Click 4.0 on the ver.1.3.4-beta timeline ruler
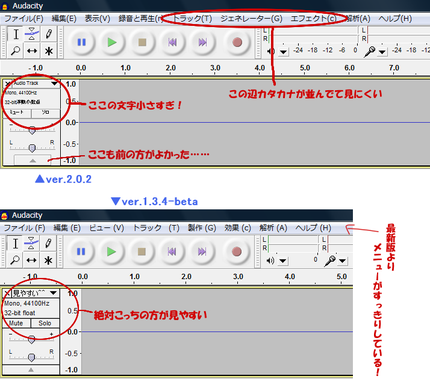Screen dimensions: 430x379 pos(290,277)
